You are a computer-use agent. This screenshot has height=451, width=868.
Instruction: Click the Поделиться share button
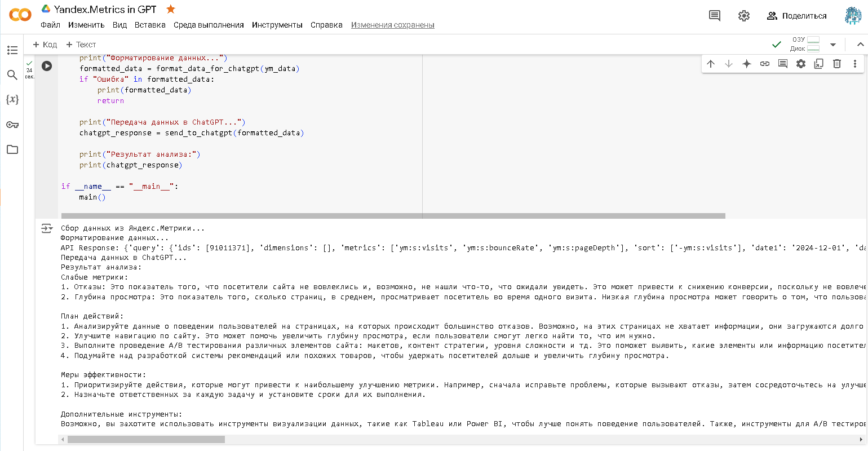click(796, 16)
